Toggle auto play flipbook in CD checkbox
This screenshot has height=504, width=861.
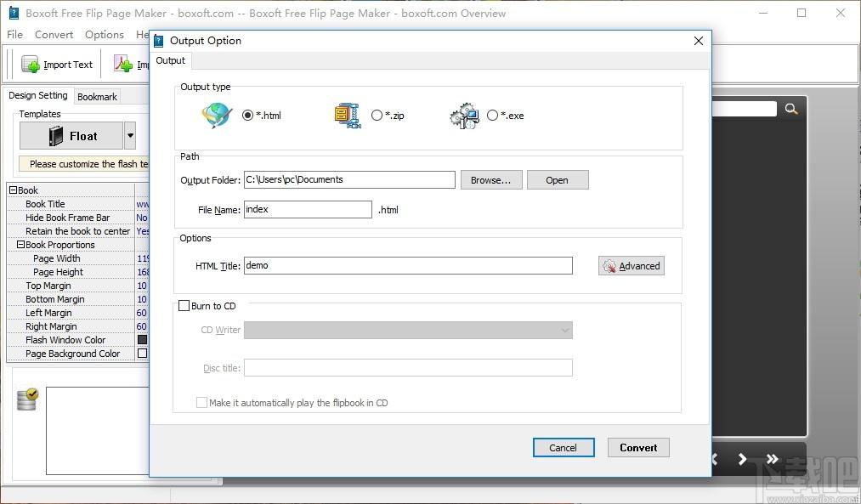[201, 402]
